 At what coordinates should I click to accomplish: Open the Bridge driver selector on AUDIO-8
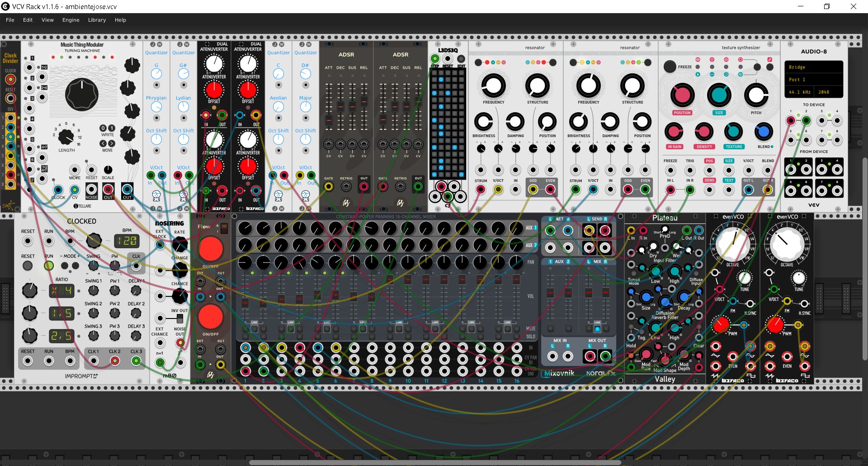[x=813, y=67]
